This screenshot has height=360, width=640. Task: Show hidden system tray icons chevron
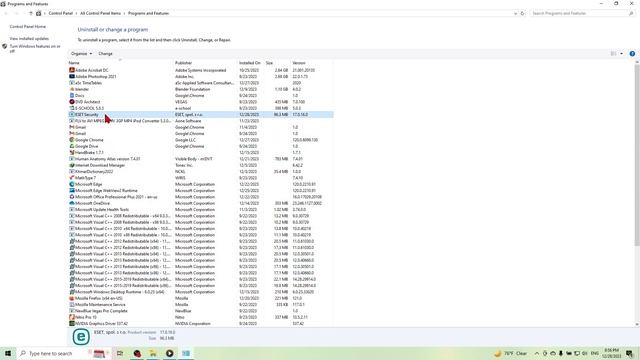tap(537, 353)
